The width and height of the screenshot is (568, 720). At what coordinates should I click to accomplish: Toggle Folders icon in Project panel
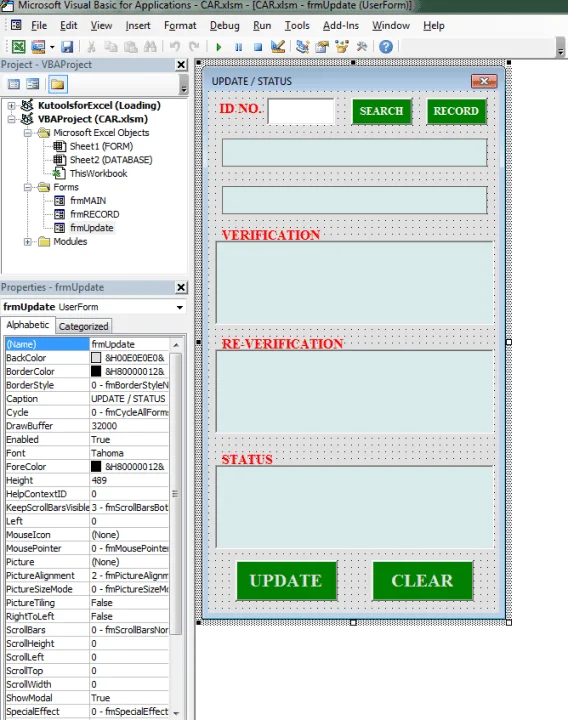57,84
